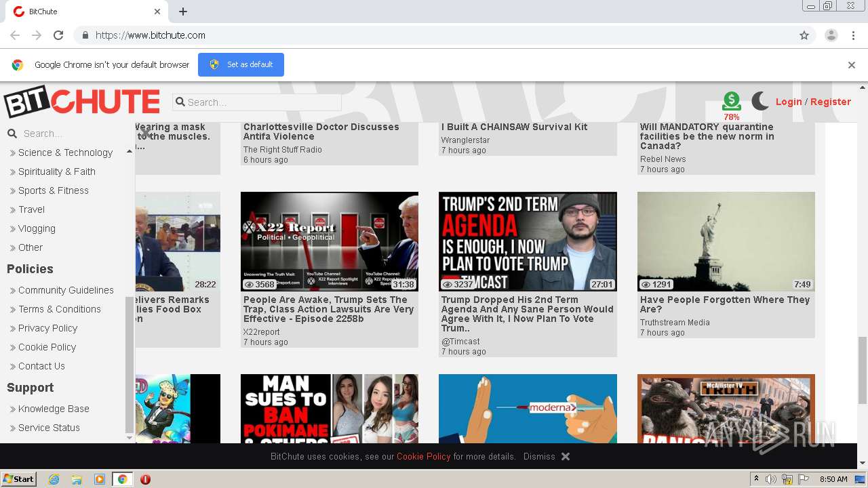Play Statue of Liberty video thumbnail
Image resolution: width=868 pixels, height=488 pixels.
pyautogui.click(x=726, y=241)
